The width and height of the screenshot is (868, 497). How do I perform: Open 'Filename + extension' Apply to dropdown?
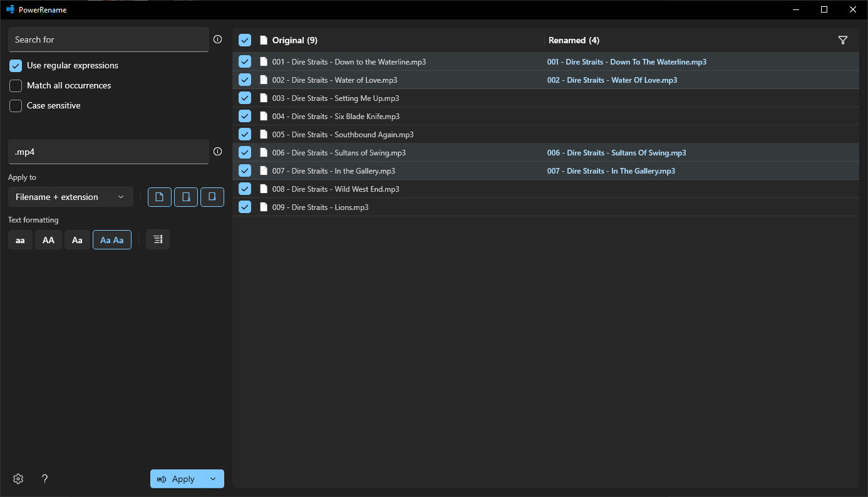71,197
